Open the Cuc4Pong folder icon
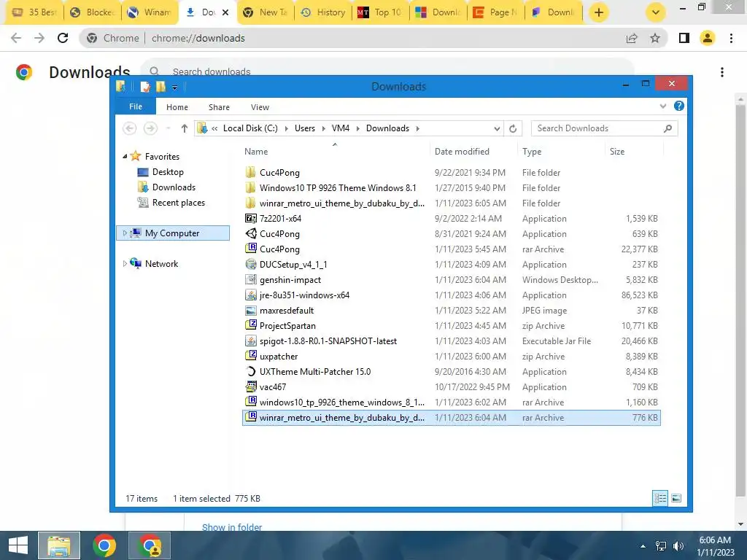747x560 pixels. point(251,172)
